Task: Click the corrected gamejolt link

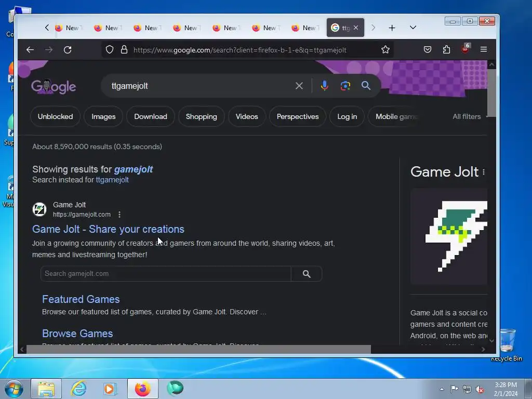Action: pyautogui.click(x=134, y=169)
